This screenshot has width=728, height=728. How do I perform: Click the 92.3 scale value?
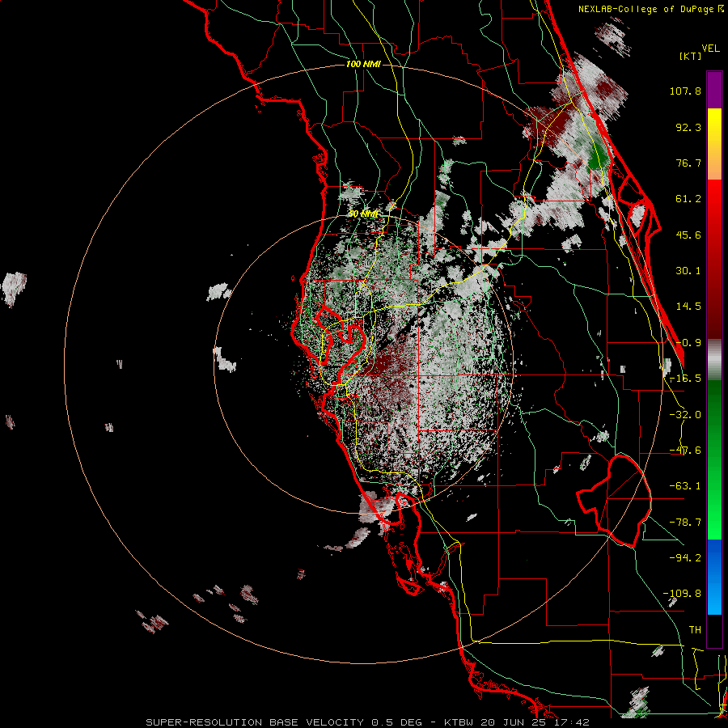(x=688, y=127)
